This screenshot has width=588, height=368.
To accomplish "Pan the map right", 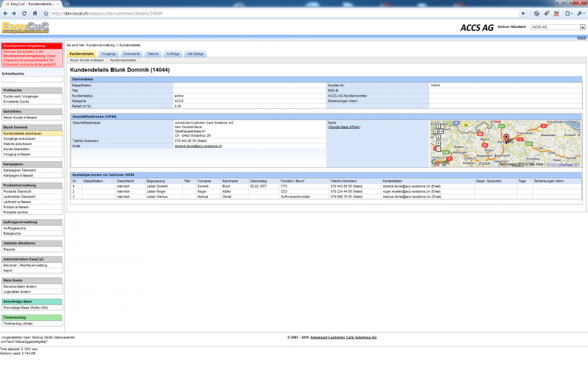I will pos(442,132).
